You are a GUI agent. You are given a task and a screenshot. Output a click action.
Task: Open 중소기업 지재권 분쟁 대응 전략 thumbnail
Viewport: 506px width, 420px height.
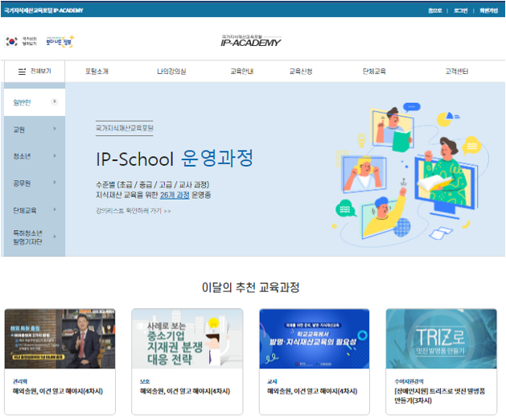187,338
